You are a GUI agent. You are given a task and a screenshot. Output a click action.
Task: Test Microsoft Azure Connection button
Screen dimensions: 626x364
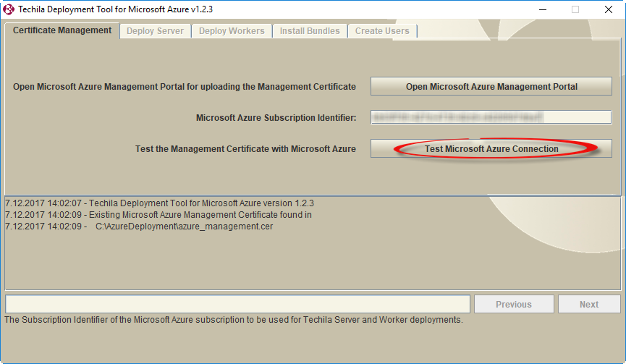pyautogui.click(x=491, y=149)
